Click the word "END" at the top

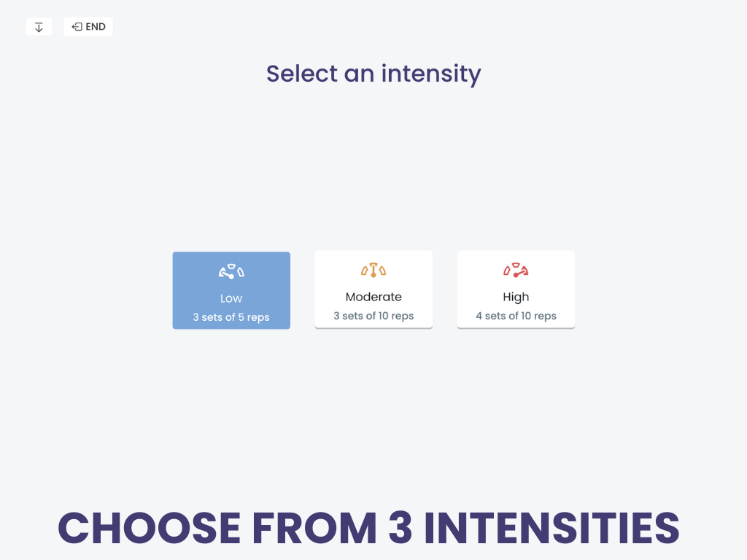tap(96, 27)
